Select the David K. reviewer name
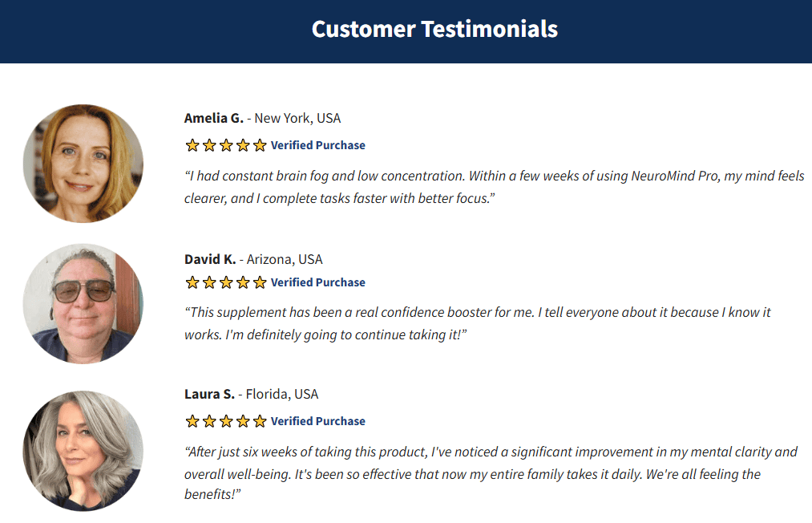Image resolution: width=812 pixels, height=523 pixels. [210, 259]
